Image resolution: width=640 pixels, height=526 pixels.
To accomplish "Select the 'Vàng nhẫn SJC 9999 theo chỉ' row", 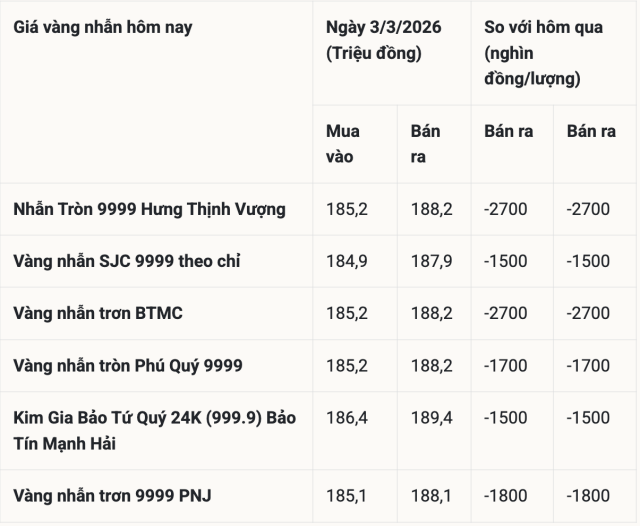I will [127, 261].
